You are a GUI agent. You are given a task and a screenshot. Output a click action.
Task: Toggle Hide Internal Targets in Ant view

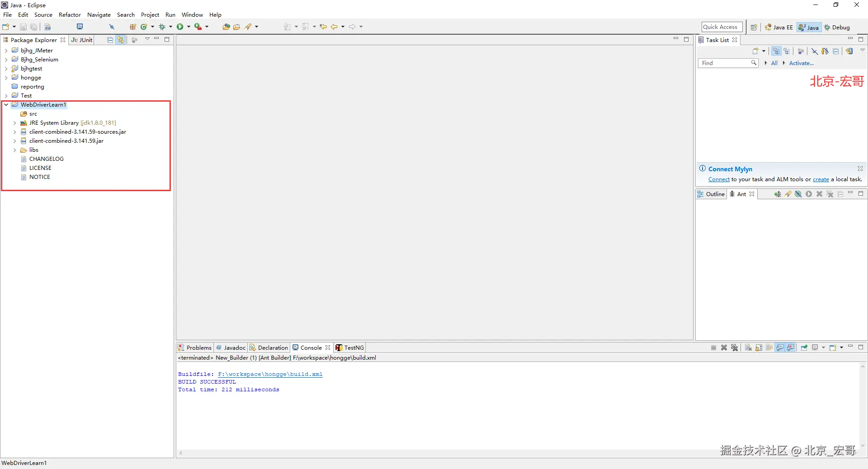[798, 194]
